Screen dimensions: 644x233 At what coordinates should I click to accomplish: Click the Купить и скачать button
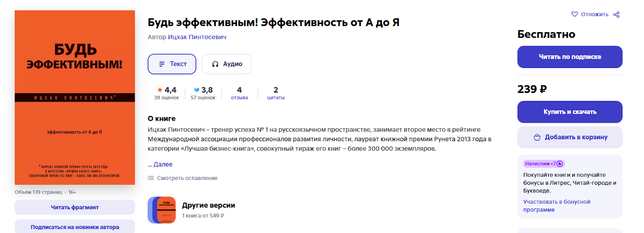570,112
